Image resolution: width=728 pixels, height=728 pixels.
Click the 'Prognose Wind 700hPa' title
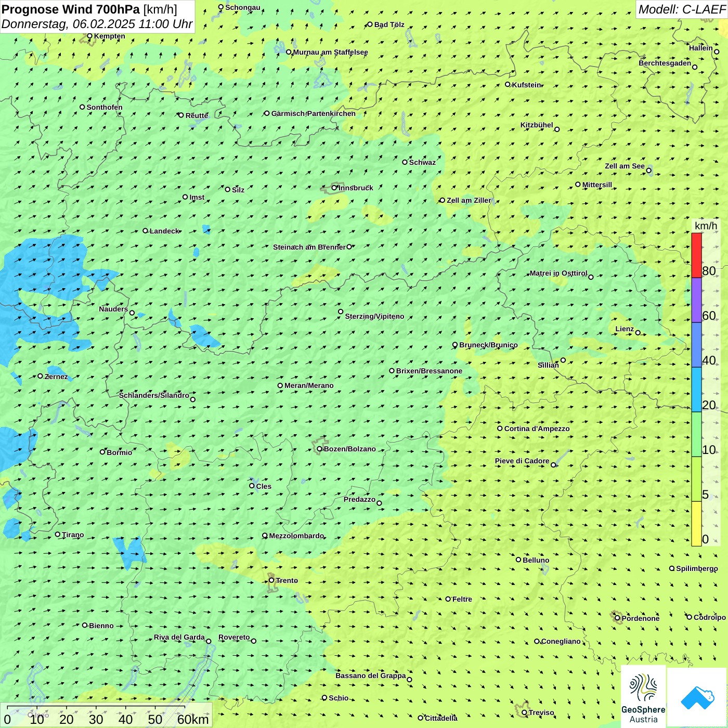coord(71,9)
